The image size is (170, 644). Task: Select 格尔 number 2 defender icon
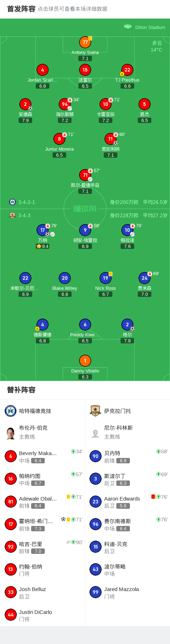(x=127, y=325)
